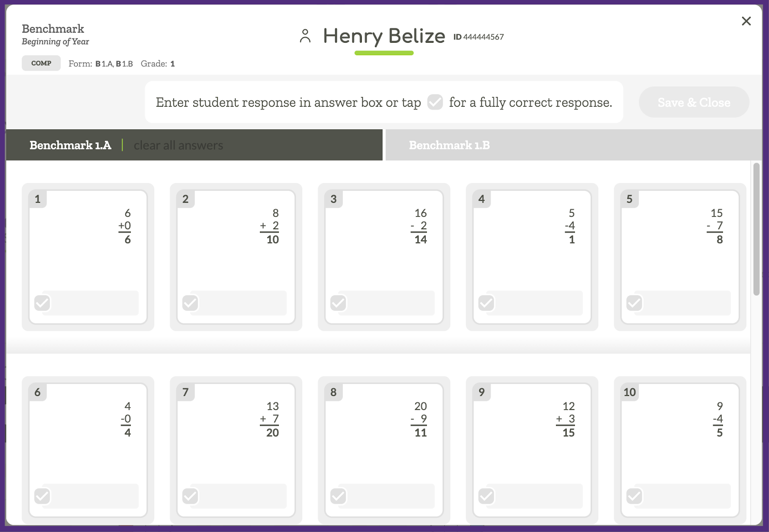This screenshot has width=769, height=532.
Task: Click the student profile icon beside Henry Belize
Action: (305, 35)
